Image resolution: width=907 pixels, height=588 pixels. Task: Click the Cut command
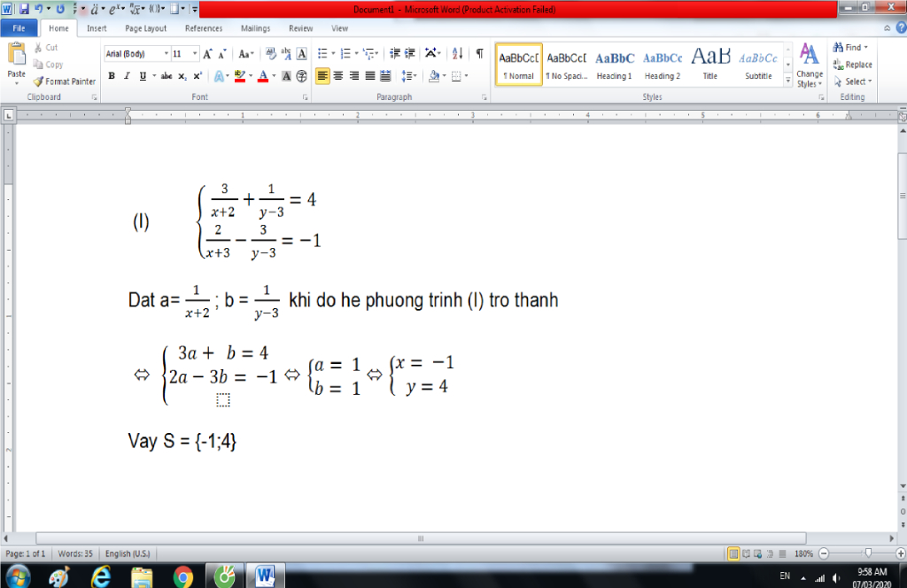46,48
